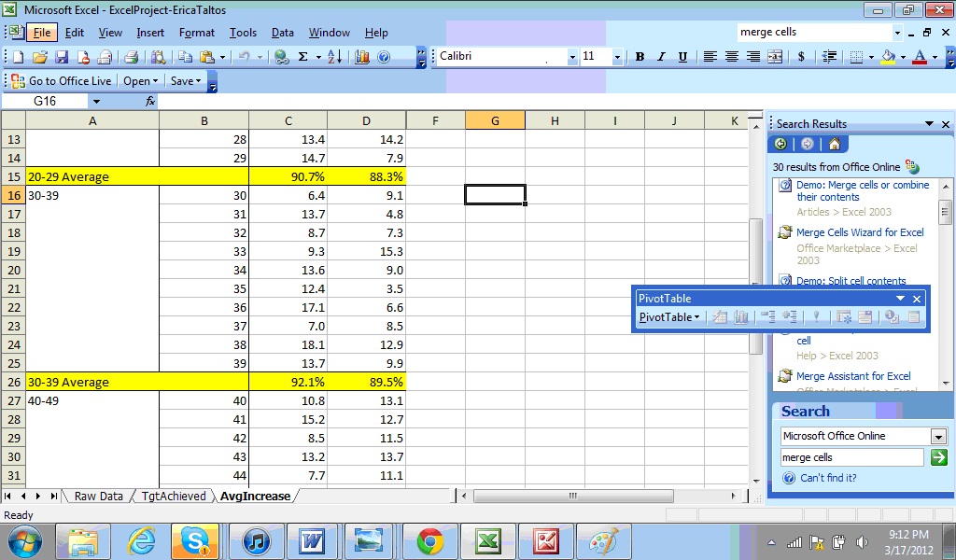Open Font Color dropdown arrow
This screenshot has height=560, width=956.
coord(935,57)
